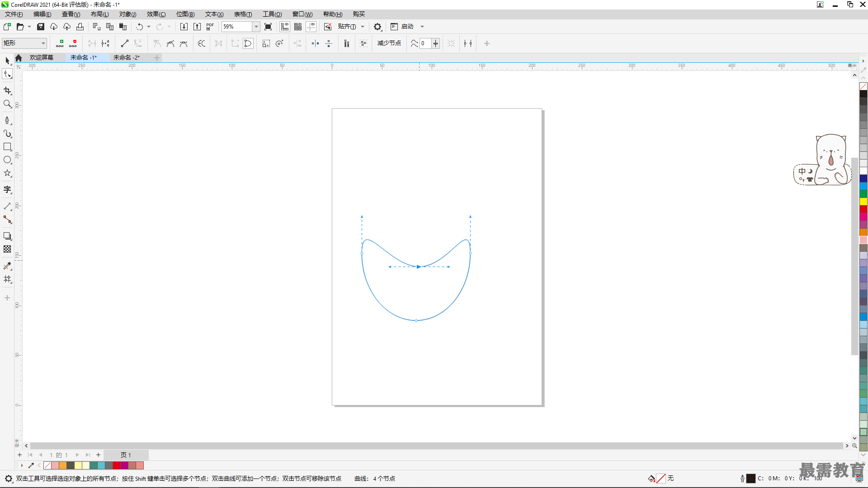Select the Transparency checkerboard tool
The image size is (868, 488).
[7, 249]
